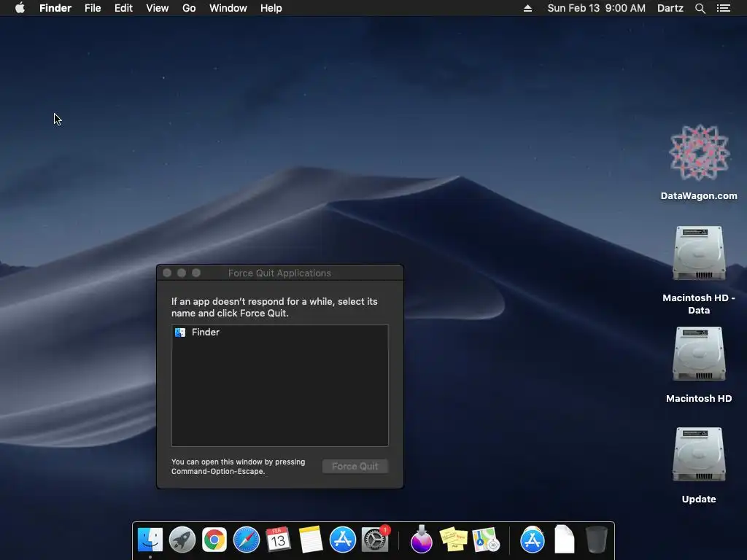Open Stickies in the Dock

pyautogui.click(x=454, y=540)
